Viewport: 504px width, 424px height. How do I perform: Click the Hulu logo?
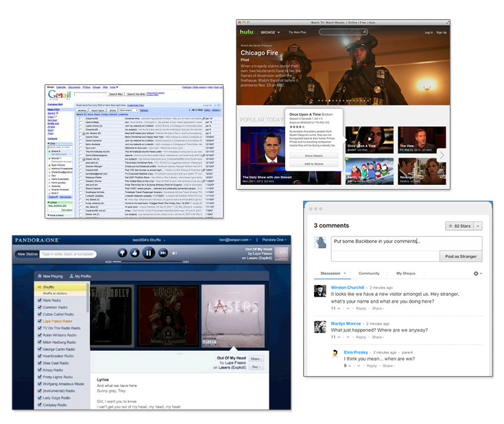[x=247, y=32]
